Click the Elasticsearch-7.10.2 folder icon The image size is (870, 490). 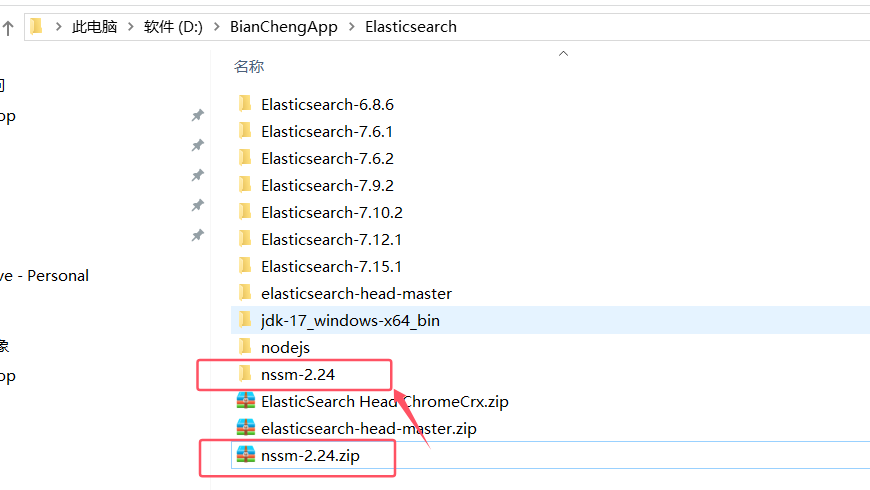click(245, 212)
